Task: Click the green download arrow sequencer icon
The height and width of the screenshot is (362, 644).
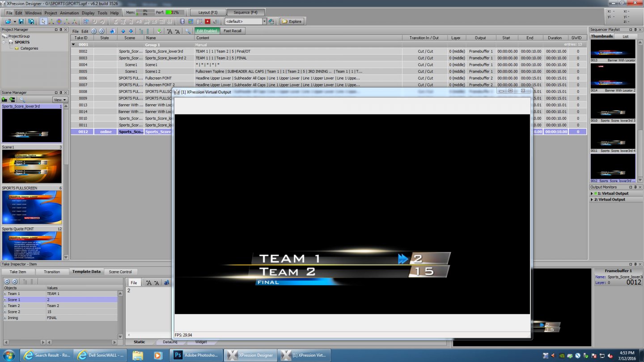Action: pyautogui.click(x=159, y=31)
